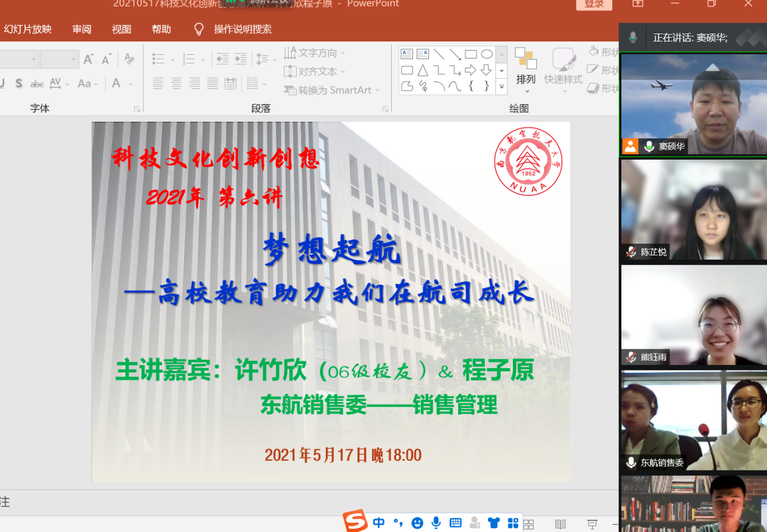Toggle the Sogou Chinese/English mode
767x532 pixels.
(379, 522)
